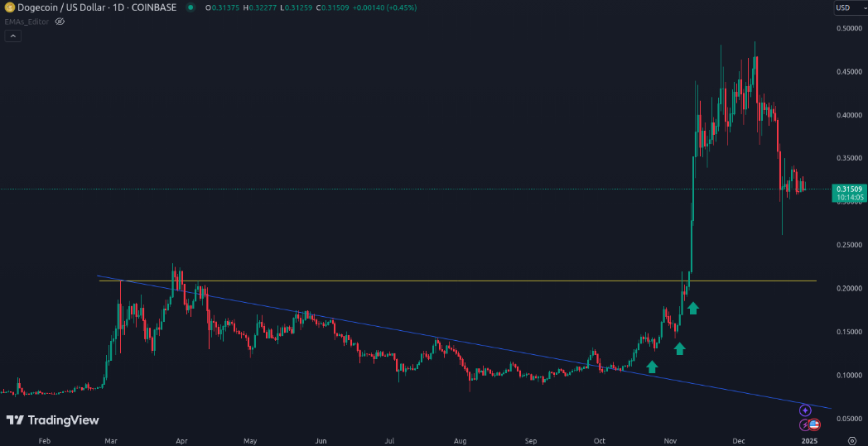
Task: Open chart settings hexagon gear icon
Action: 852,441
